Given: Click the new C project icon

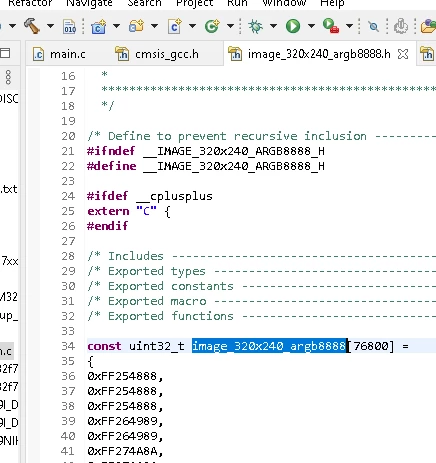Looking at the screenshot, I should coord(99,26).
